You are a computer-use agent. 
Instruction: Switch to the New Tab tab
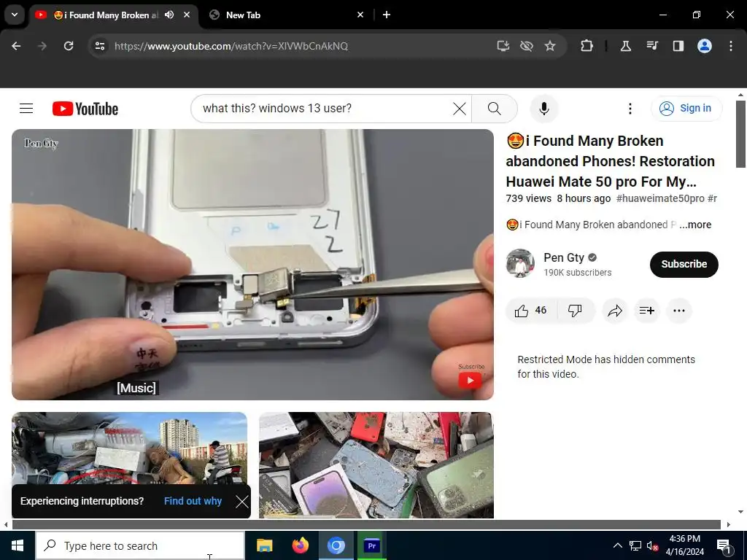point(286,15)
